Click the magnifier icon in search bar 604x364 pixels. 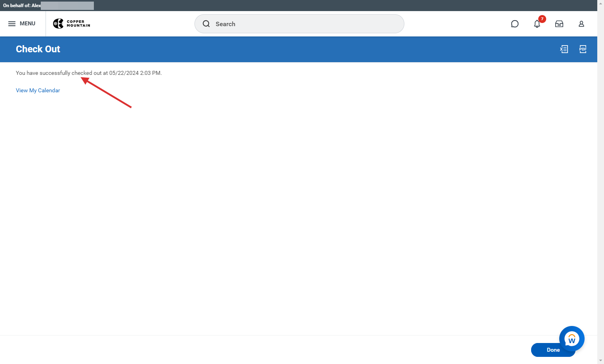(x=206, y=24)
